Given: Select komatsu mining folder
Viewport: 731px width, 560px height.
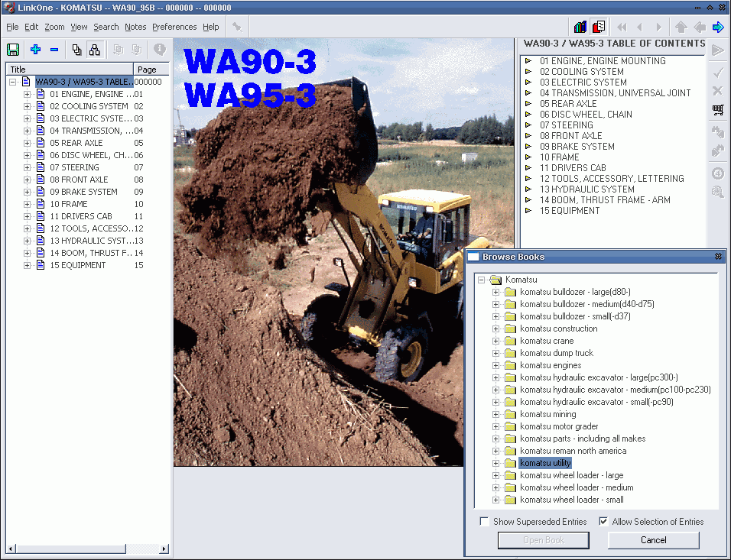Looking at the screenshot, I should 547,414.
